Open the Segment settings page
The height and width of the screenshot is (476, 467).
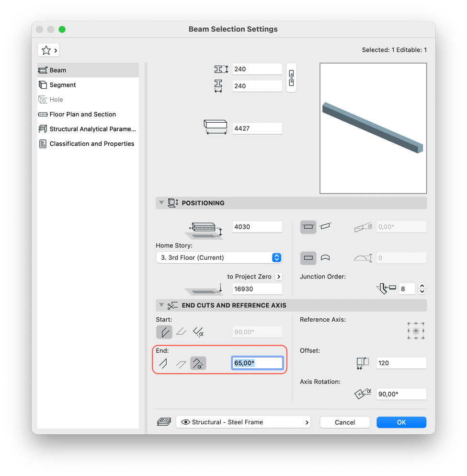88,85
